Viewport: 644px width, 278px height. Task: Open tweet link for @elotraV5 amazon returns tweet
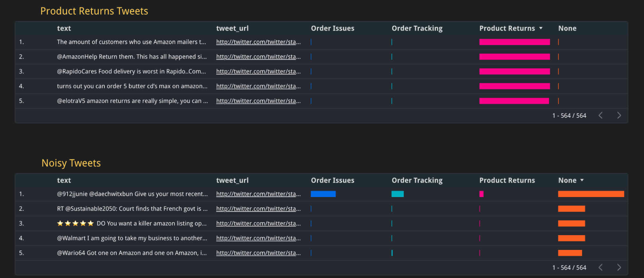258,101
